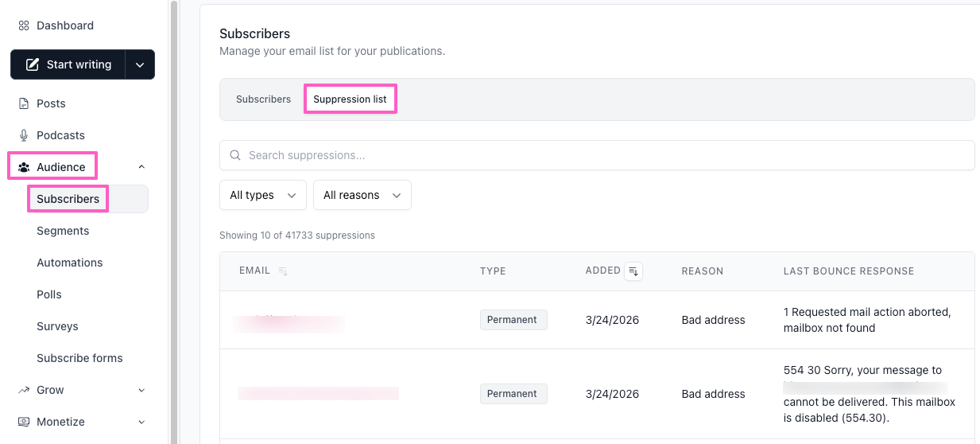Click the Podcasts microphone icon

[24, 135]
